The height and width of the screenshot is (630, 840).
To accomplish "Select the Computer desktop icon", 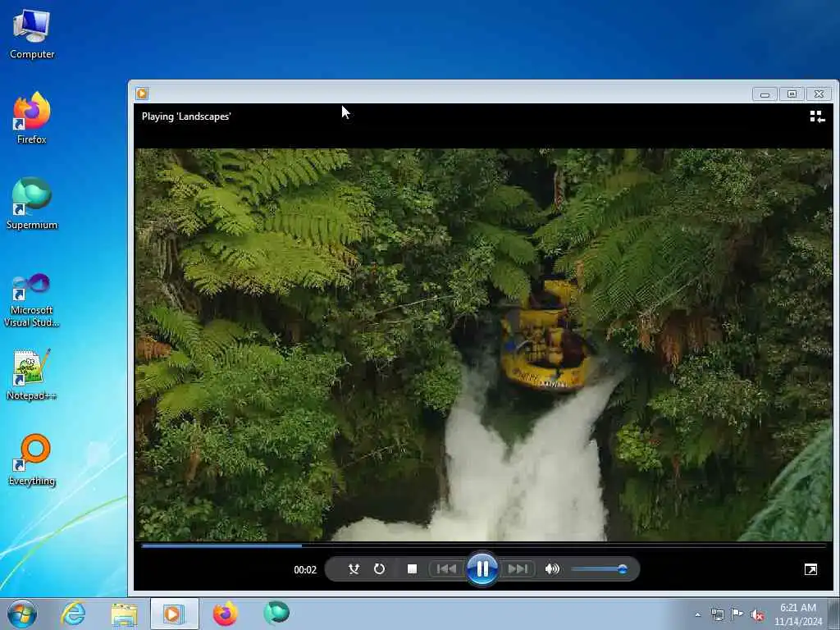I will click(32, 34).
